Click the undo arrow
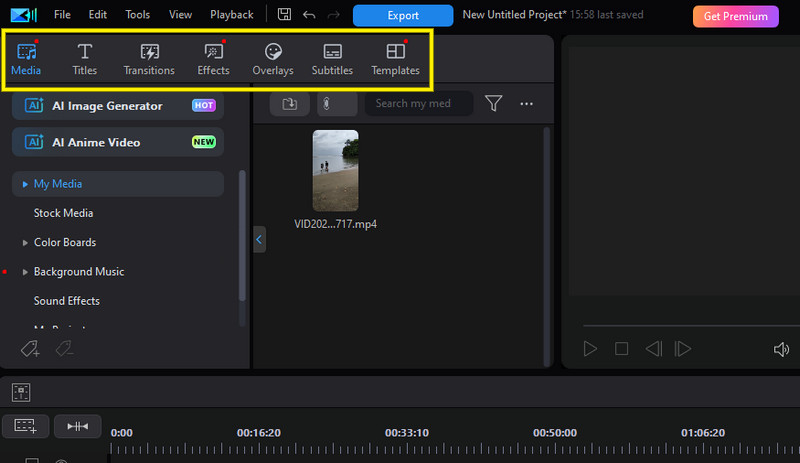 point(309,15)
